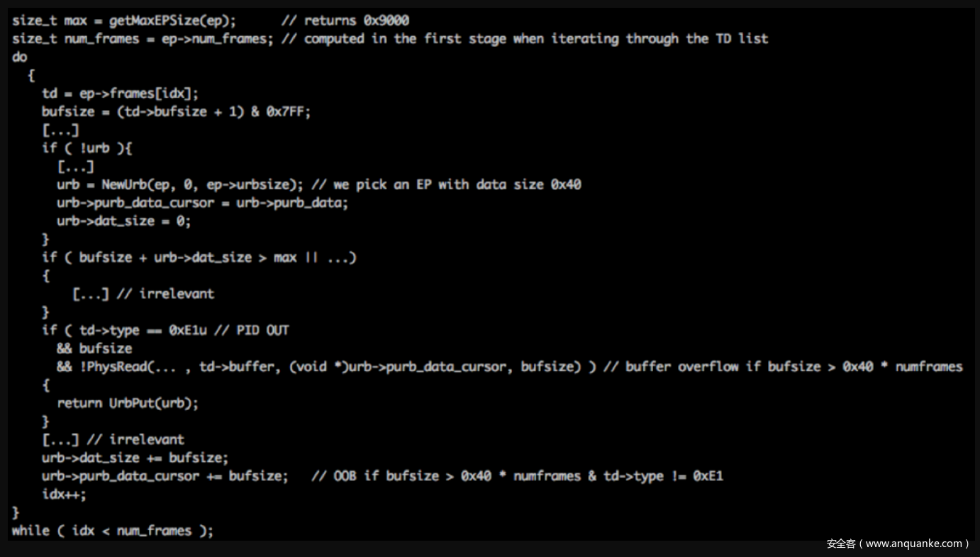Select the "return UrbPut(urb);" statement
The width and height of the screenshot is (980, 557).
click(128, 403)
